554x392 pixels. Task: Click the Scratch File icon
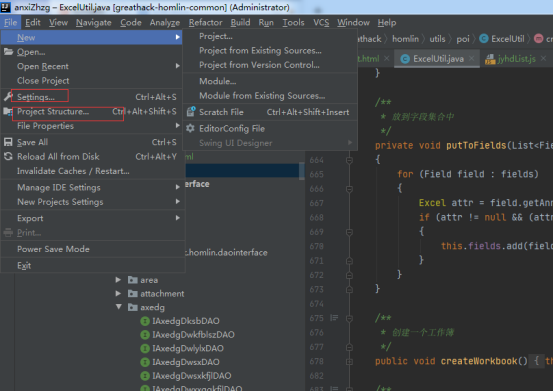coord(191,112)
